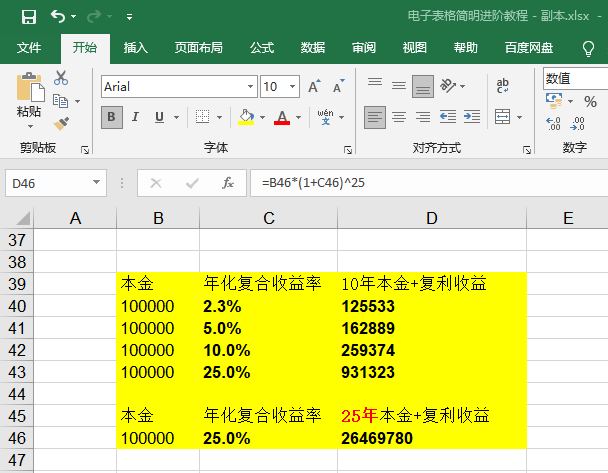The height and width of the screenshot is (473, 608).
Task: Click the Select All corner triangle
Action: point(22,218)
